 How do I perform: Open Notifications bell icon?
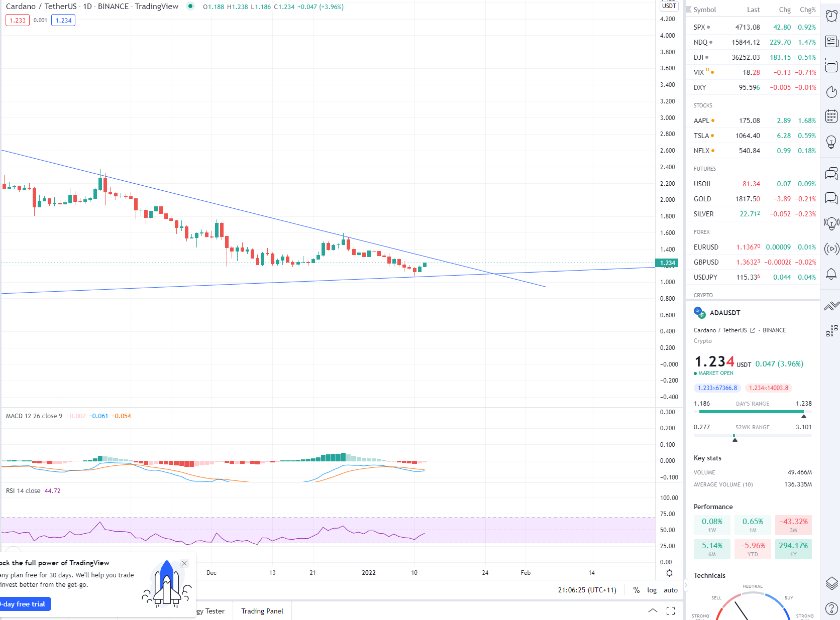coord(831,274)
